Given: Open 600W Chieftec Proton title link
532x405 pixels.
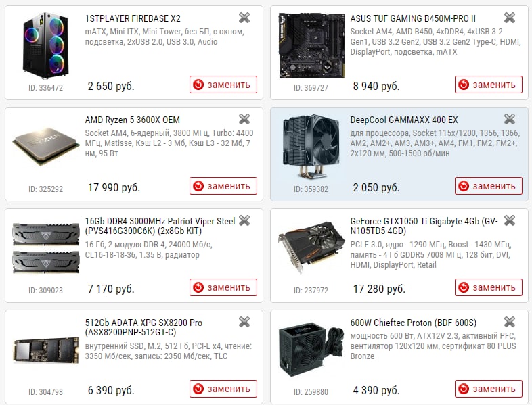Looking at the screenshot, I should coord(414,323).
